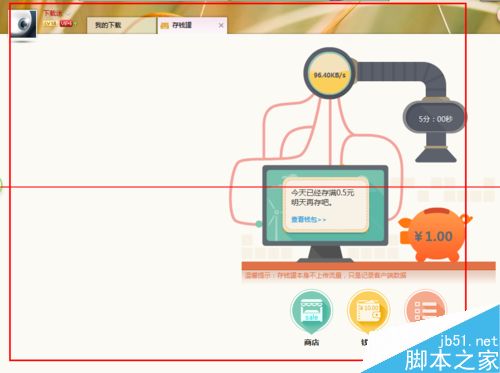
Task: Click the yellow level badge beside VIP
Action: 50,24
